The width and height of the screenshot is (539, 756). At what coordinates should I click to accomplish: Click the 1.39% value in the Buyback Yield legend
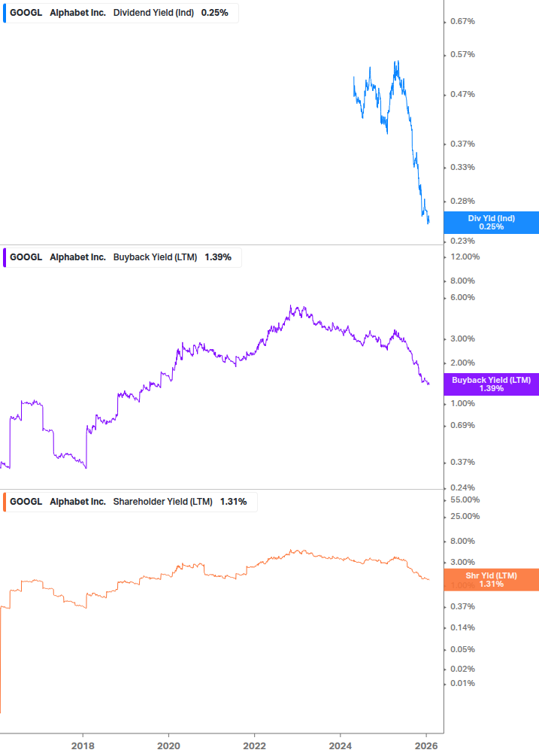tap(218, 257)
